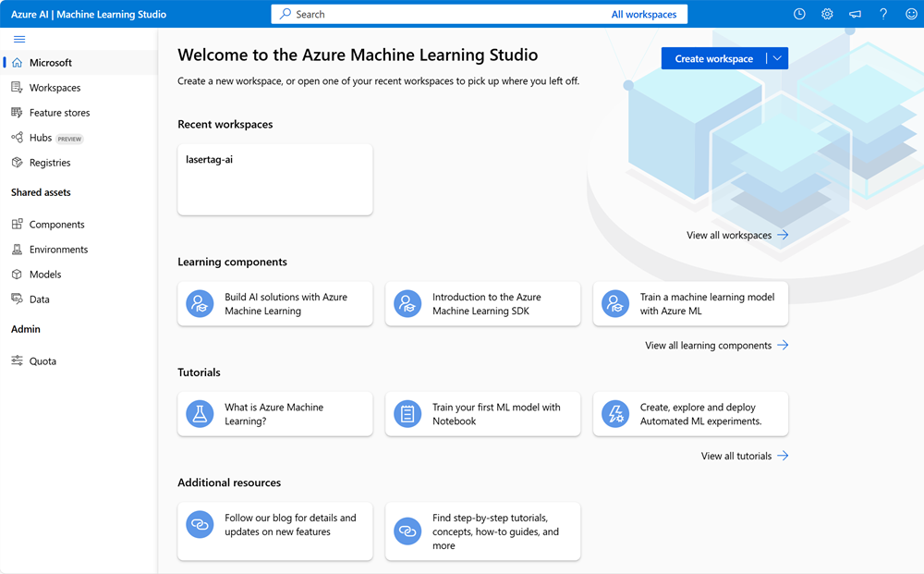
Task: Collapse the hamburger navigation menu
Action: (x=19, y=40)
